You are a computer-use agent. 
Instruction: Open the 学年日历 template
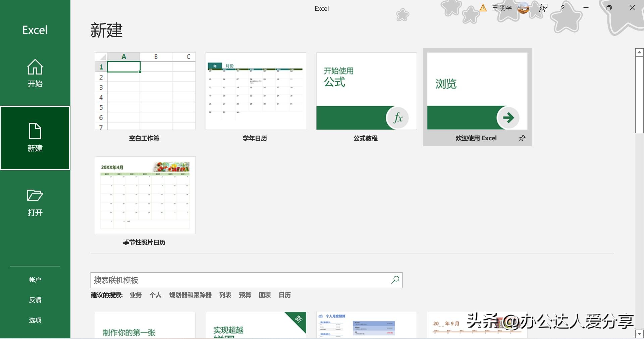pyautogui.click(x=256, y=91)
